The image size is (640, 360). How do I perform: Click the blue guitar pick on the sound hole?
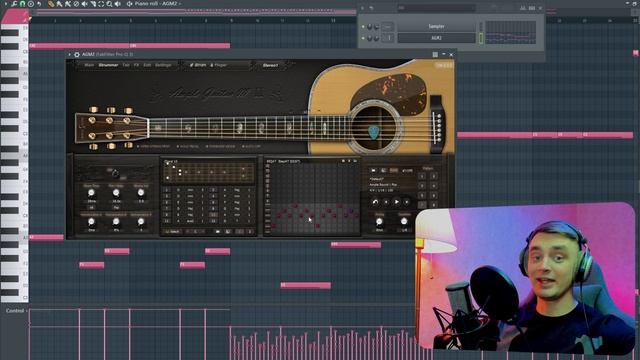[373, 132]
